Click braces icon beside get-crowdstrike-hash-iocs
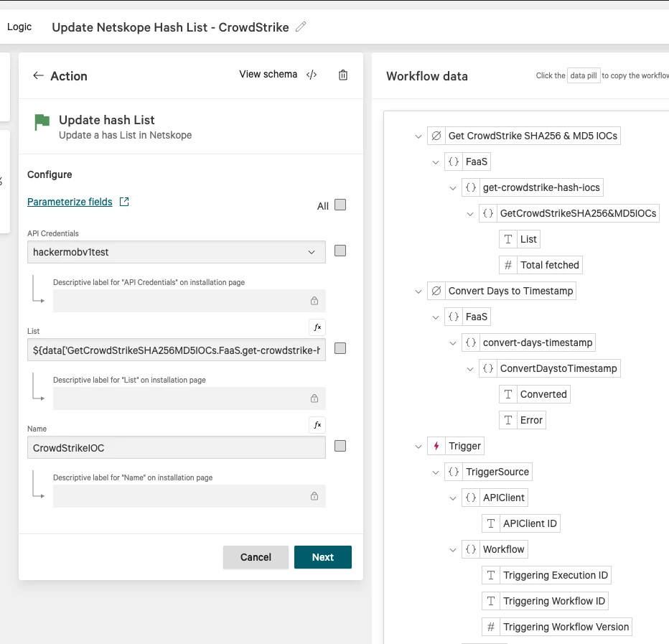 pyautogui.click(x=471, y=187)
